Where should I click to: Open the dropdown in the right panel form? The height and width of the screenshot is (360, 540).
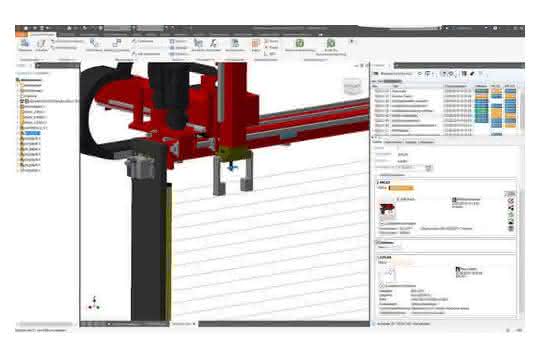click(428, 168)
